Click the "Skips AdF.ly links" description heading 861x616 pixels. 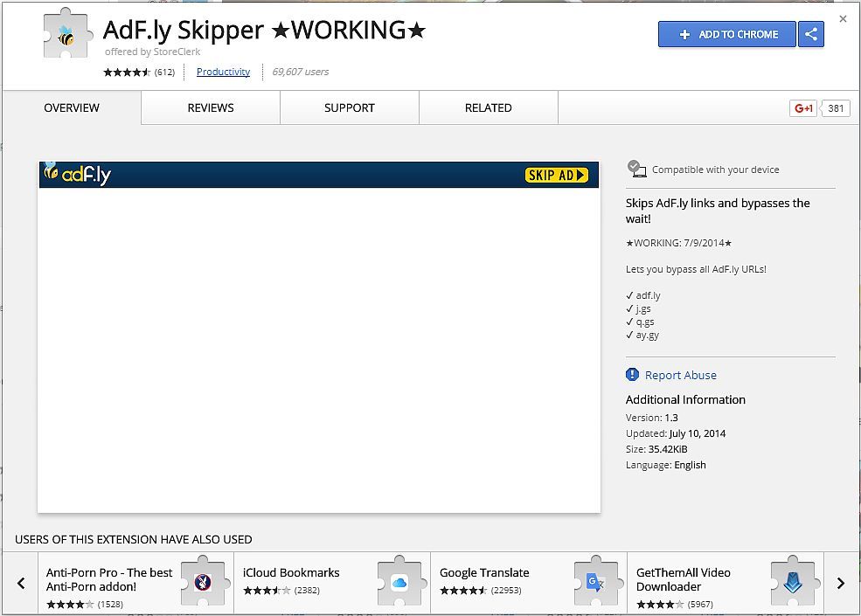(718, 211)
